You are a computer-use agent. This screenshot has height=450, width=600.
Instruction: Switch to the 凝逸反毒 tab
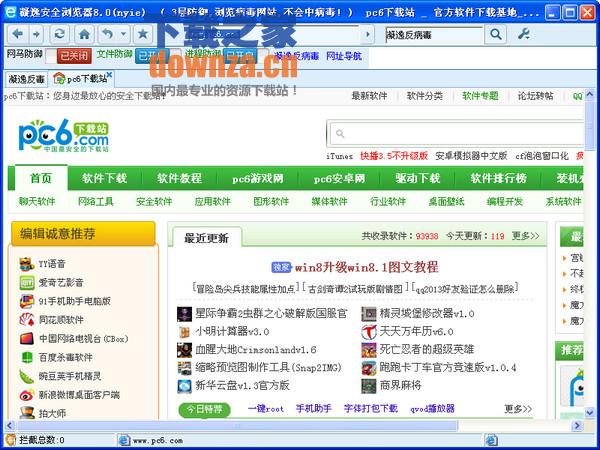[26, 79]
